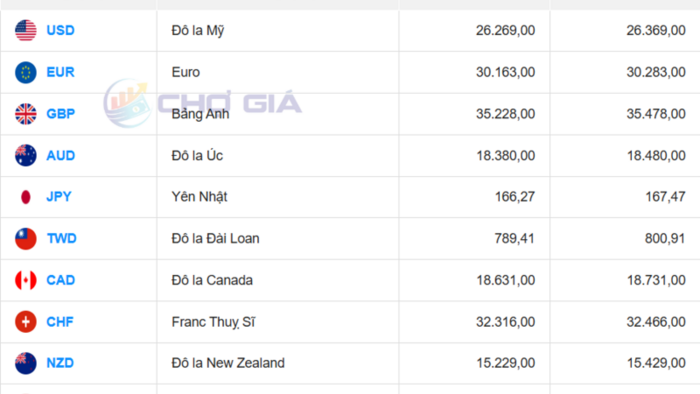Image resolution: width=700 pixels, height=394 pixels.
Task: Click the CAD currency code link
Action: pos(61,280)
